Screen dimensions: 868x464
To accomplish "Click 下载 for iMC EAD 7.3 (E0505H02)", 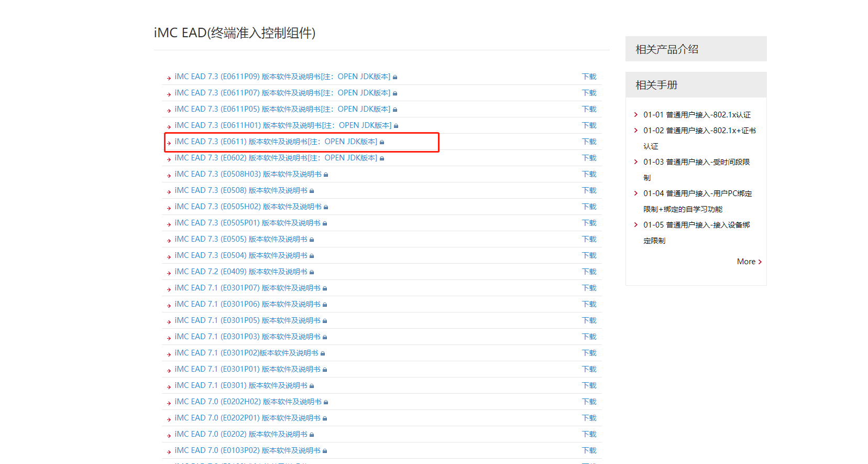I will pos(589,207).
